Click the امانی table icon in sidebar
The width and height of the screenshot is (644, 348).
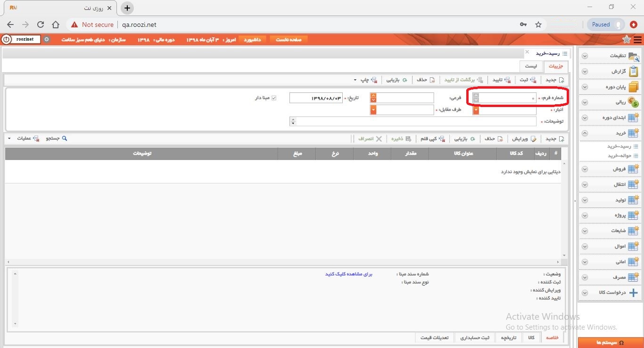[634, 261]
